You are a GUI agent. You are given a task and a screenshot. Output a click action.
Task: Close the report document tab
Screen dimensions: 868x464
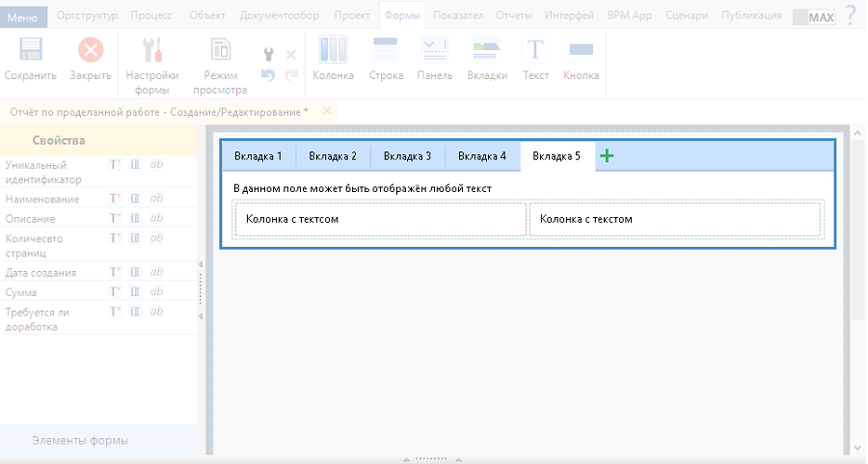pos(327,111)
